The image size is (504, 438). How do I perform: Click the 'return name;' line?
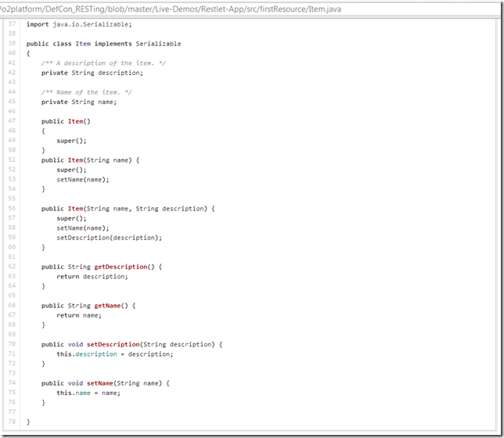79,315
